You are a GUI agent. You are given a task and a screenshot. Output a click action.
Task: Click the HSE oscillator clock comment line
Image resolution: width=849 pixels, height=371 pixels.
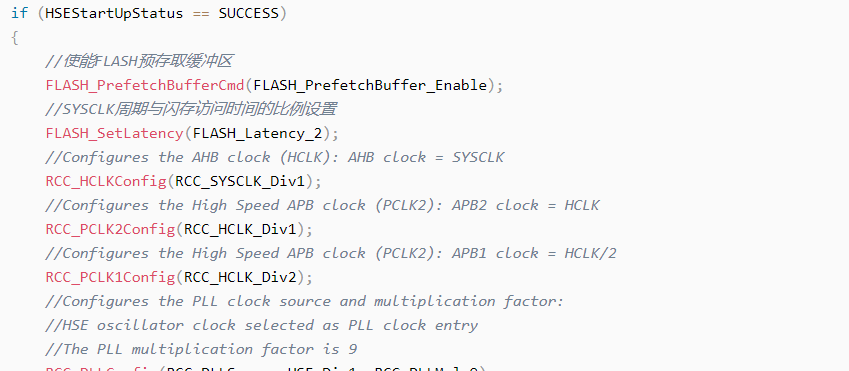[262, 325]
